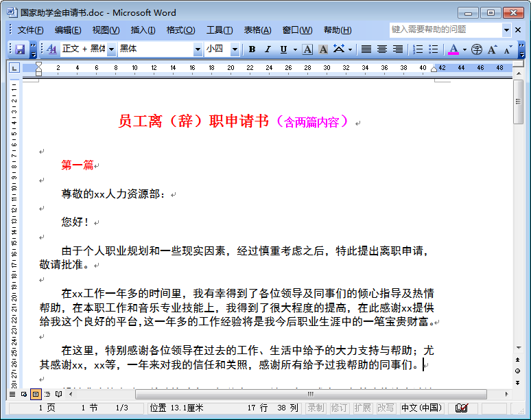
Task: Decrease font size with the shrink A icon
Action: 508,49
